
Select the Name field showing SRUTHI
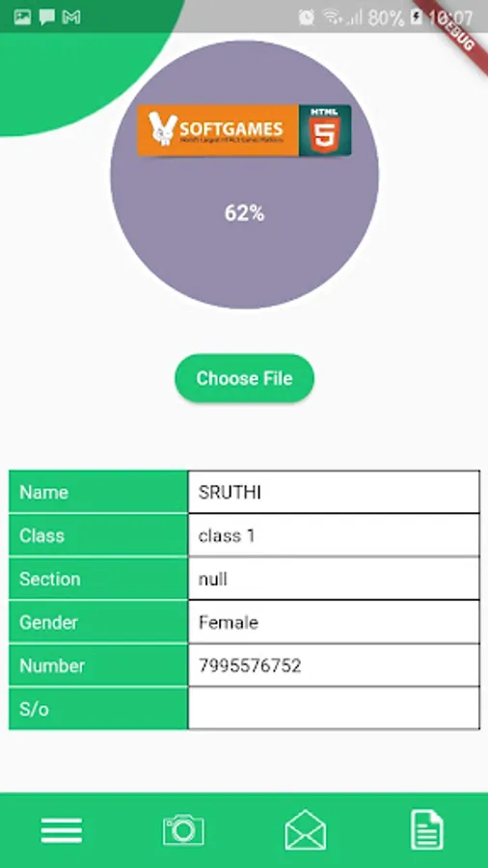click(334, 492)
